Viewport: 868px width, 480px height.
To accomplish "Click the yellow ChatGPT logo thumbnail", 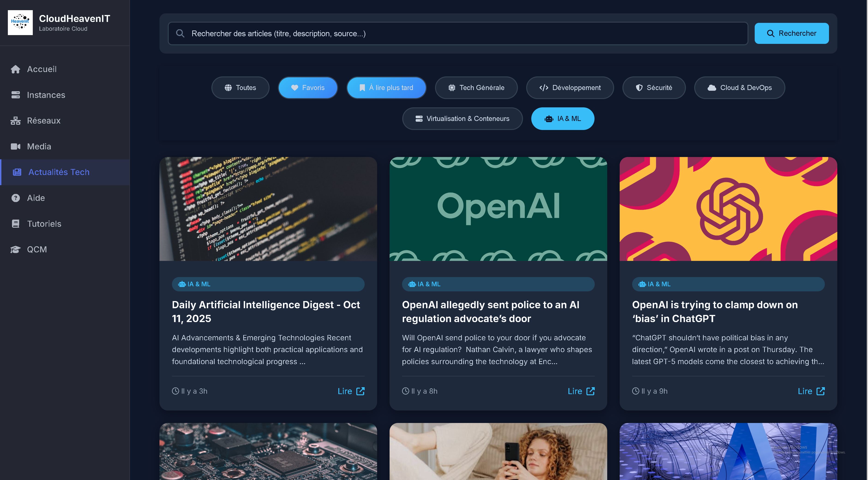I will coord(729,209).
